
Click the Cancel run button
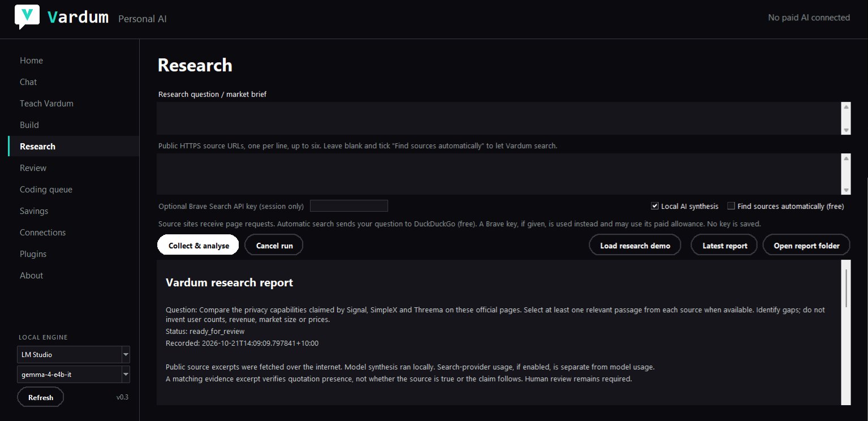pos(274,246)
